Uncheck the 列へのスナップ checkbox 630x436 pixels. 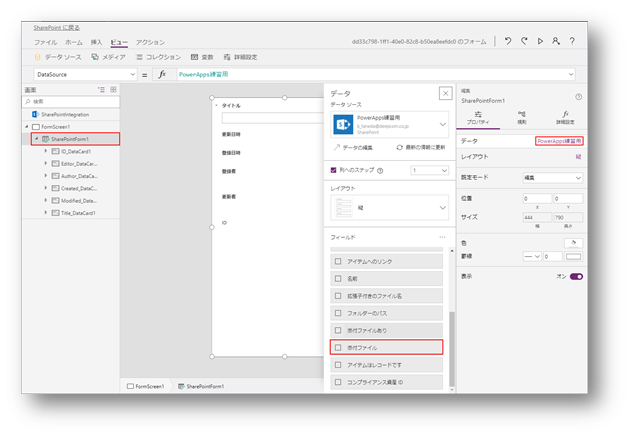(x=334, y=170)
